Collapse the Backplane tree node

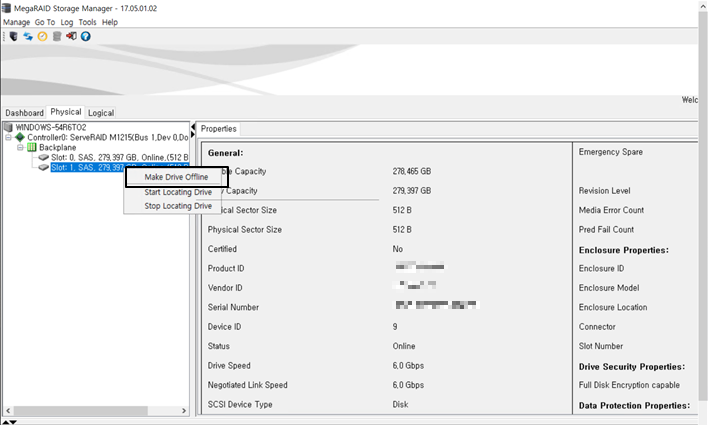coord(20,147)
